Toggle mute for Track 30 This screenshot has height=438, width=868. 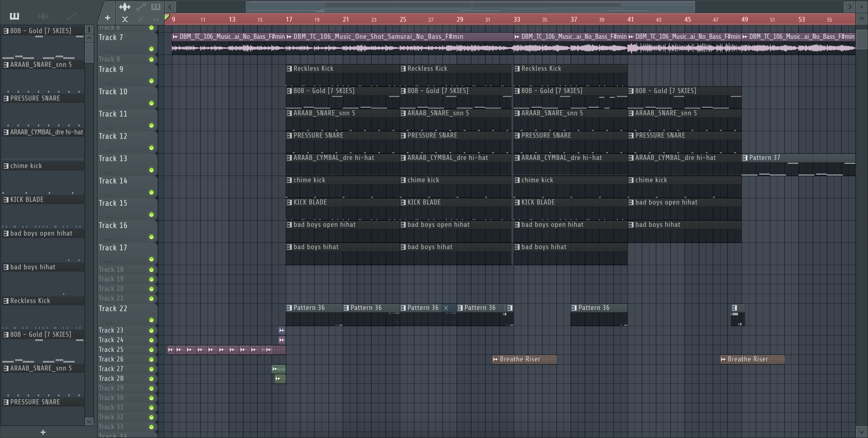click(152, 398)
